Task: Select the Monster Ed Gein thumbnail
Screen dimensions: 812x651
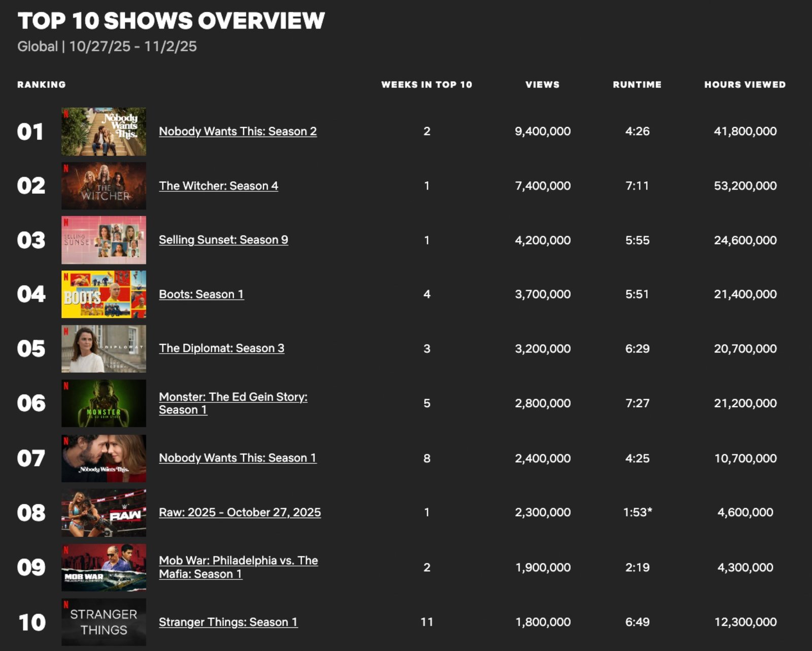Action: [104, 403]
